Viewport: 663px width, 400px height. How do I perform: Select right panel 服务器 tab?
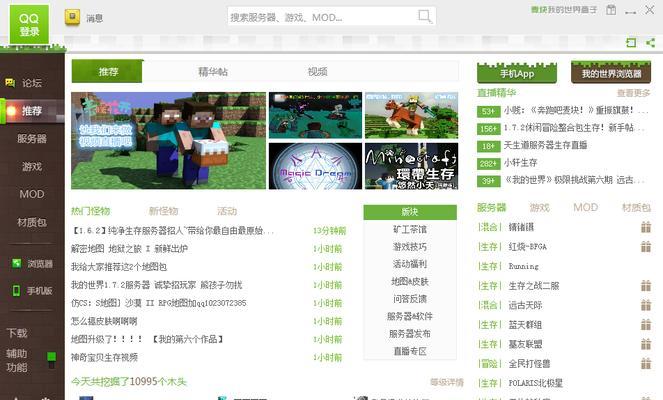click(x=491, y=207)
